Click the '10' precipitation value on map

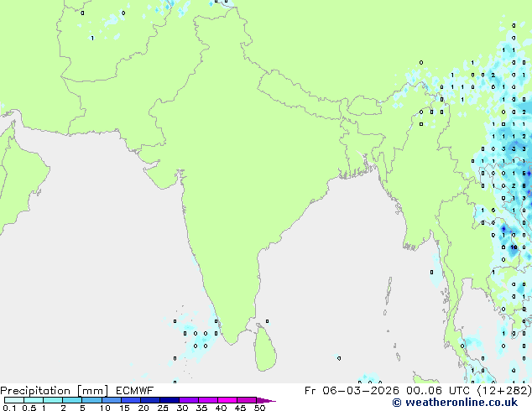click(514, 247)
